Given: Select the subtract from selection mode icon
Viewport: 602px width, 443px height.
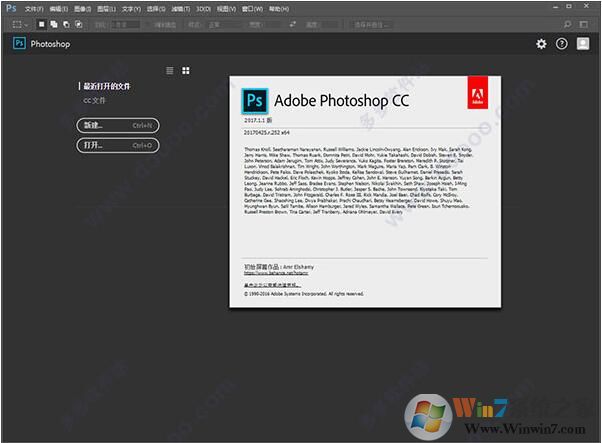Looking at the screenshot, I should pos(64,23).
